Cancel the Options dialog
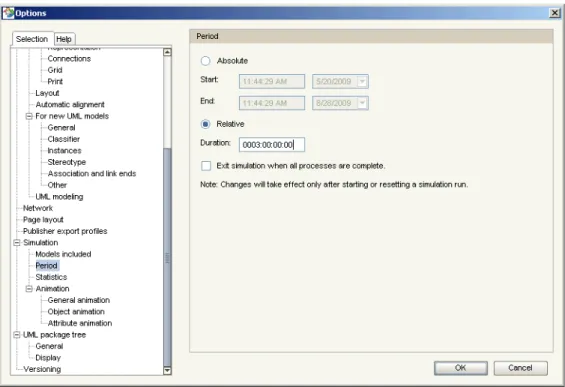The width and height of the screenshot is (565, 387). (520, 368)
